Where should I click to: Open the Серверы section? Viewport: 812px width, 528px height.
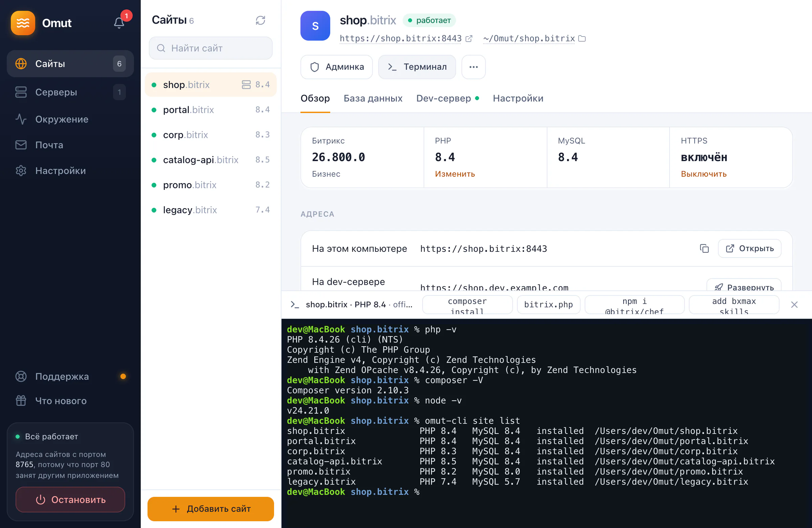70,92
